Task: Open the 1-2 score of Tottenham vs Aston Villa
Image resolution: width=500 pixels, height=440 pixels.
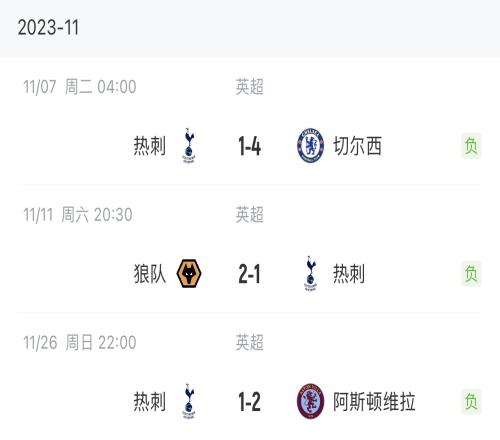Action: pyautogui.click(x=249, y=402)
